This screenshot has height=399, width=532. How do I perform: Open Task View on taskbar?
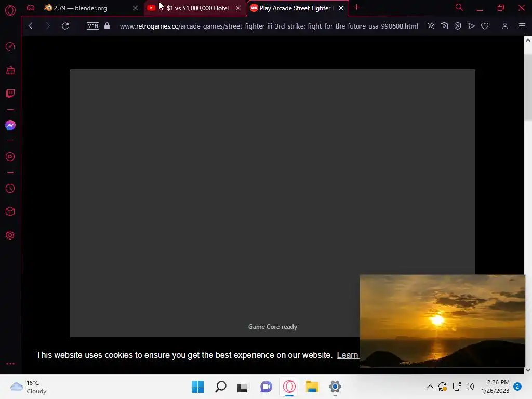pyautogui.click(x=242, y=387)
